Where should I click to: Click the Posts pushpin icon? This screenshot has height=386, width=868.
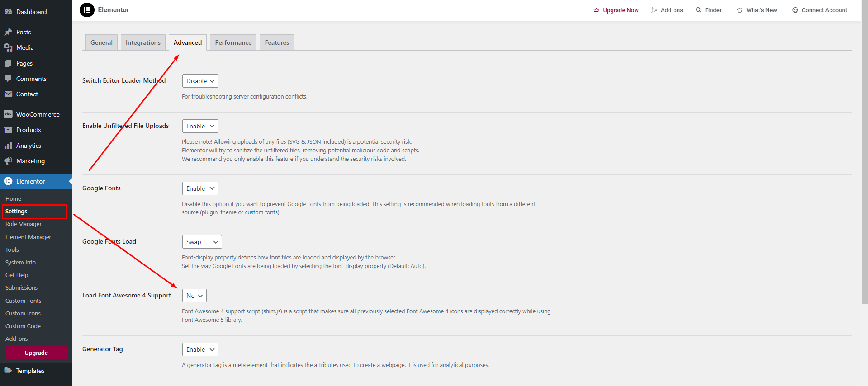pos(8,32)
